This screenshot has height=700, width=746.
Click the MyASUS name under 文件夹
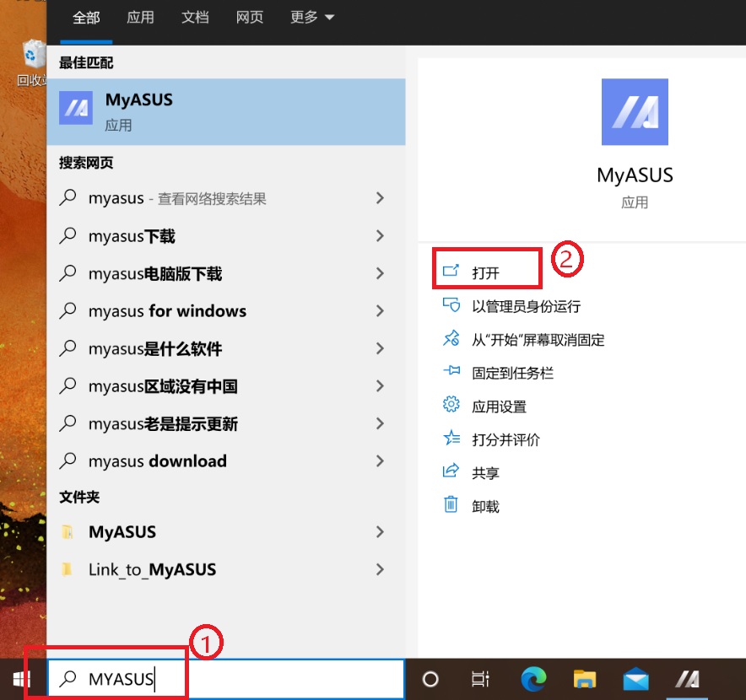point(122,531)
